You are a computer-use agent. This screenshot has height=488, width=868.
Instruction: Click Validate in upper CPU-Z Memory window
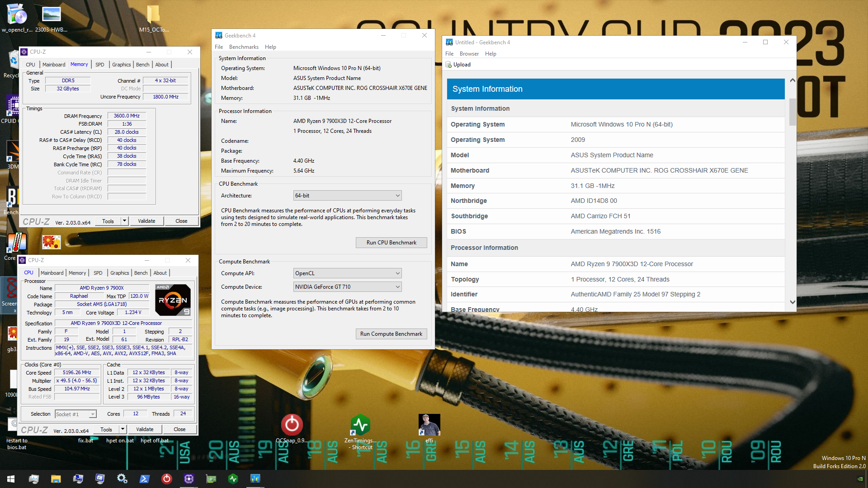(146, 221)
